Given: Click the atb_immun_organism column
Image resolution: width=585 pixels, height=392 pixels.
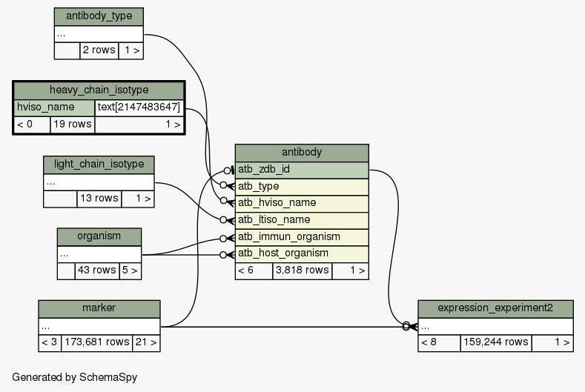Looking at the screenshot, I should tap(302, 237).
